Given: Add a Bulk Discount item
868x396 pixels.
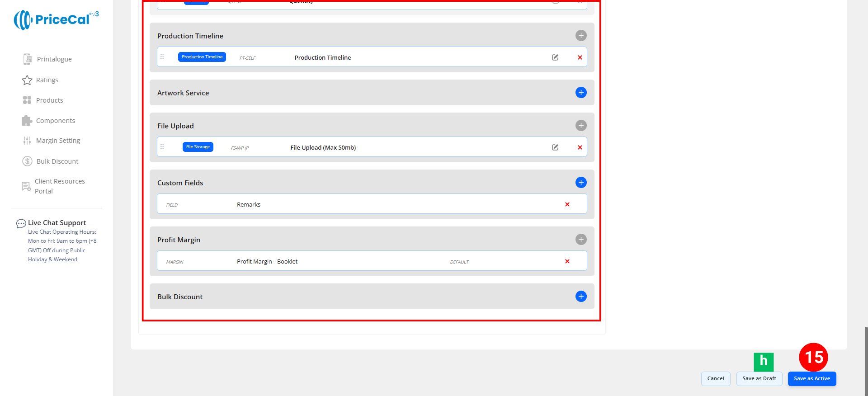Looking at the screenshot, I should click(x=580, y=297).
